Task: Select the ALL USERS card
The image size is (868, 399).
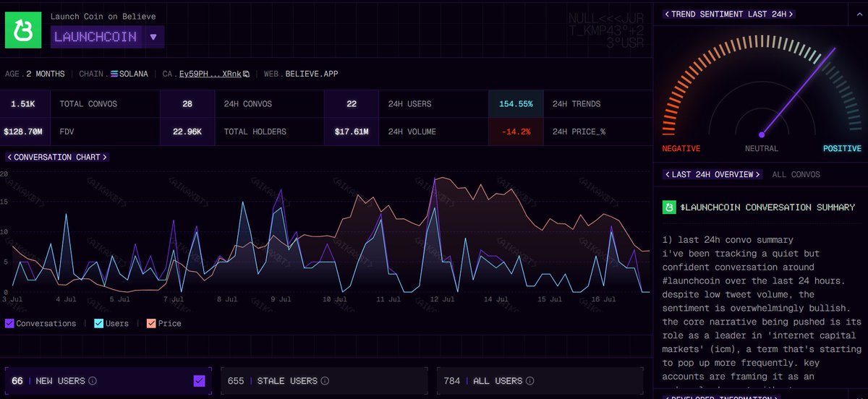Action: pyautogui.click(x=540, y=381)
